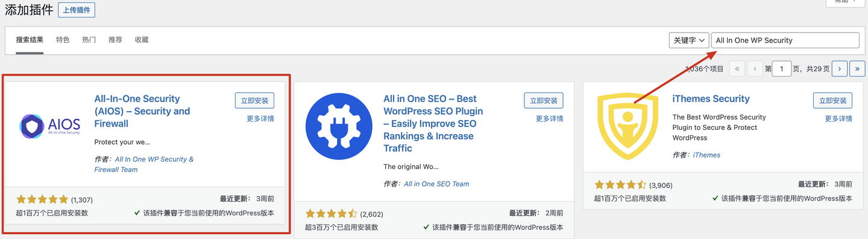Click the first page double-arrow button
This screenshot has height=239, width=868.
click(x=737, y=69)
